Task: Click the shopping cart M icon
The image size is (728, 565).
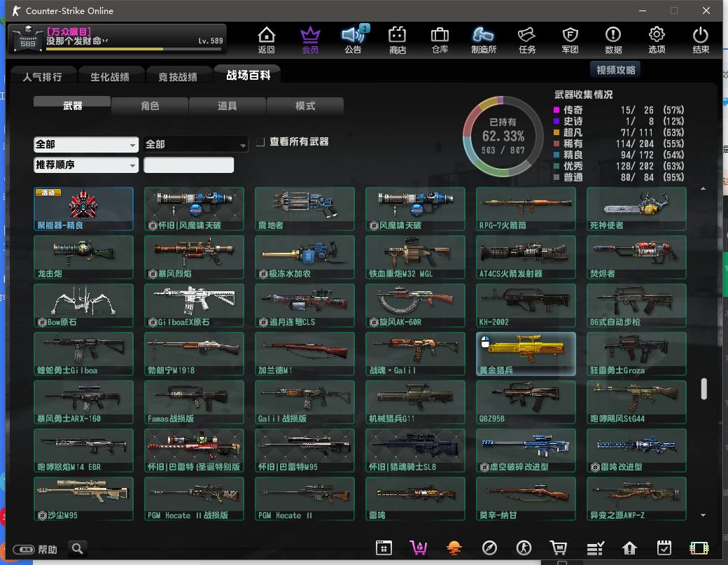Action: pos(559,548)
